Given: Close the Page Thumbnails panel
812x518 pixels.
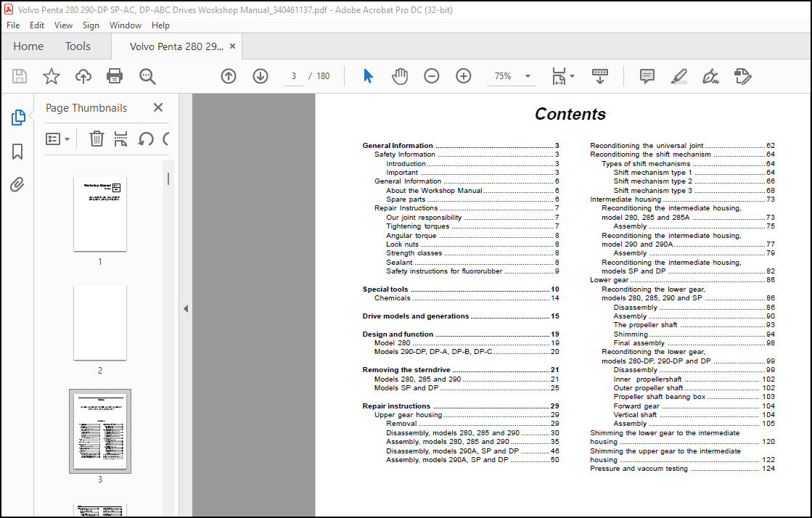Looking at the screenshot, I should (158, 107).
